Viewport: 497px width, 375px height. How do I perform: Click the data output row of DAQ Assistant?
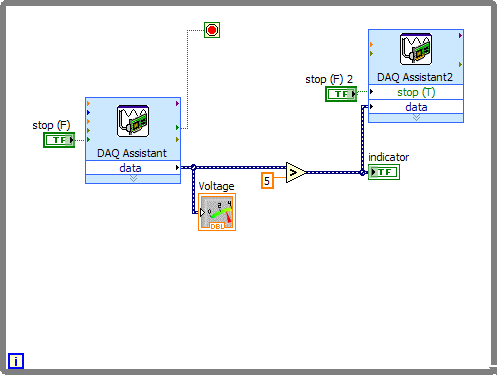click(x=133, y=168)
